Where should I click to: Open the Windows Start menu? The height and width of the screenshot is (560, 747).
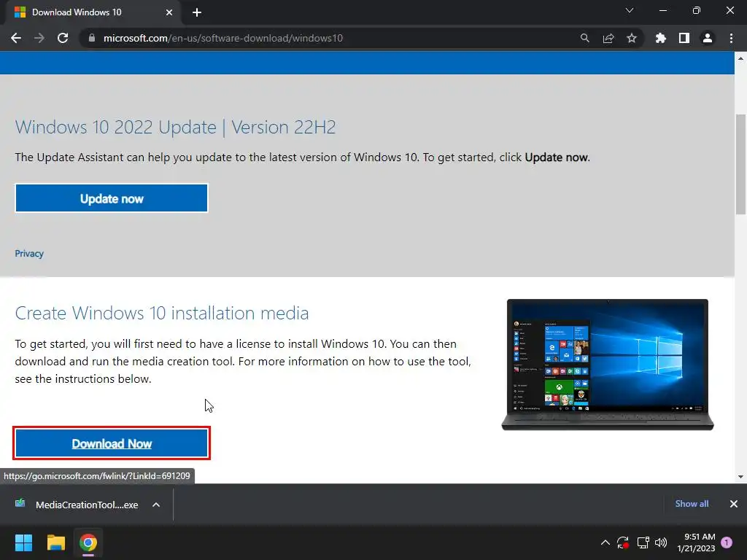23,542
